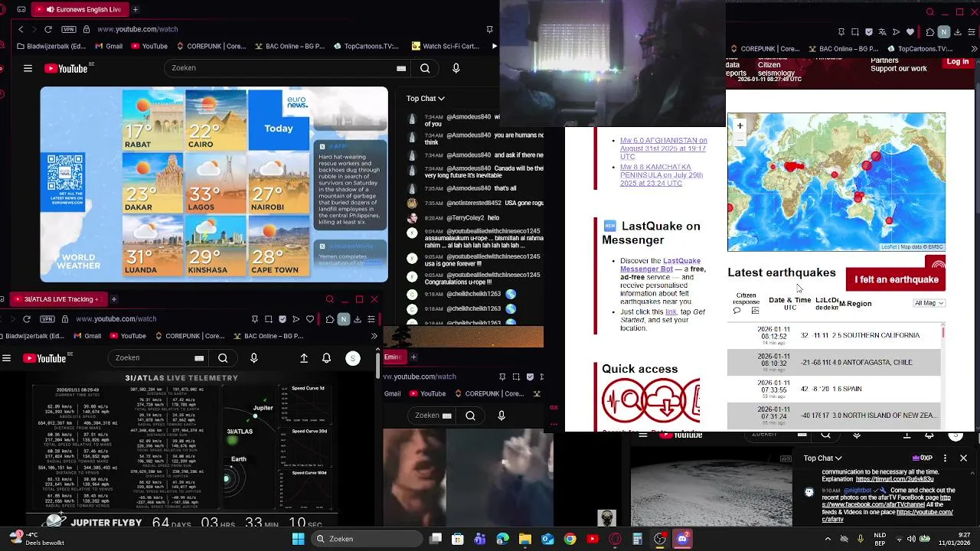980x551 pixels.
Task: Zoom in on the EMSC earthquake map
Action: (740, 126)
